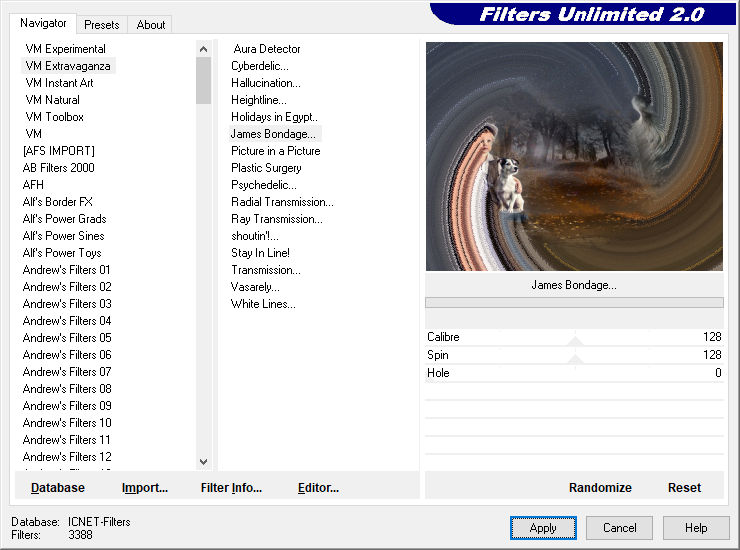Click the Hole slider row
Viewport: 740px width, 550px height.
tap(574, 373)
